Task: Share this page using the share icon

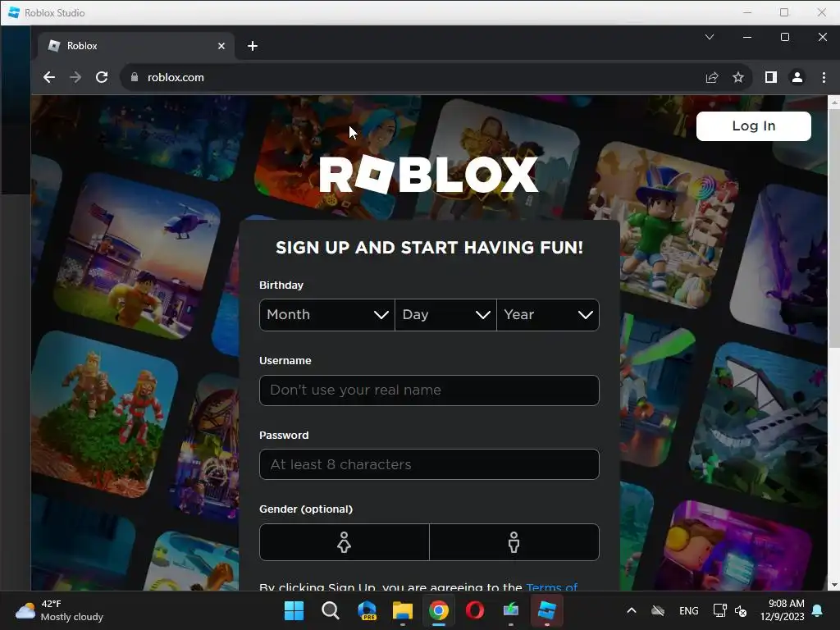Action: [x=712, y=78]
